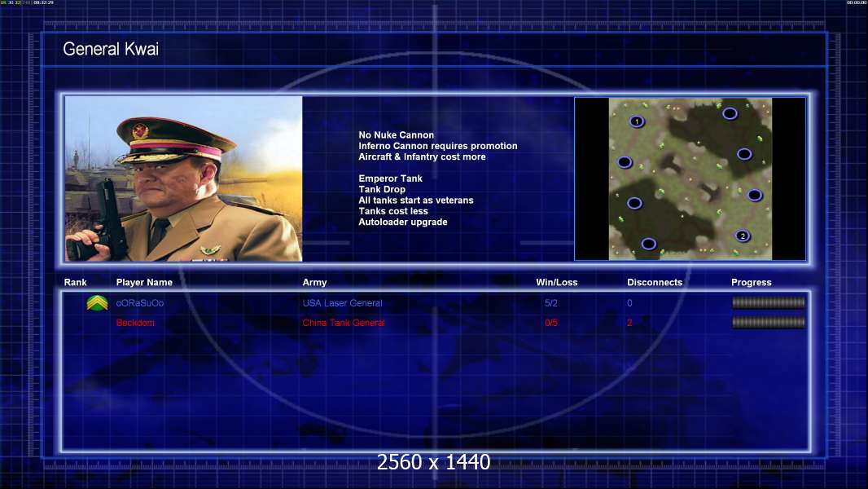Click All tanks start as veterans line
The image size is (868, 489).
pos(416,200)
